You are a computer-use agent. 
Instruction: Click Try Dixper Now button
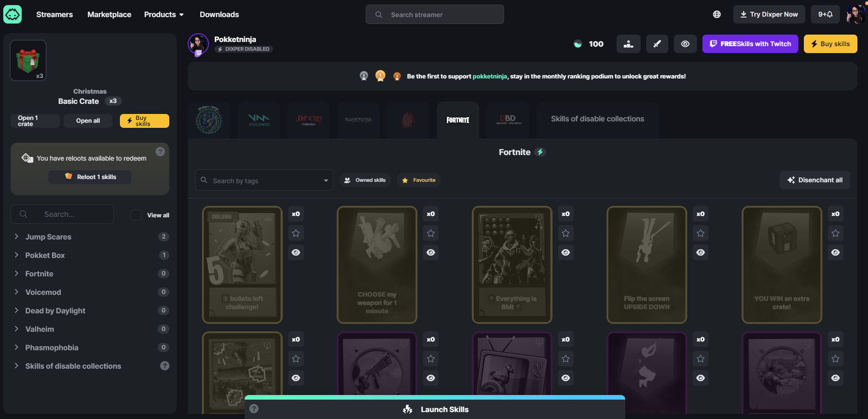(769, 14)
